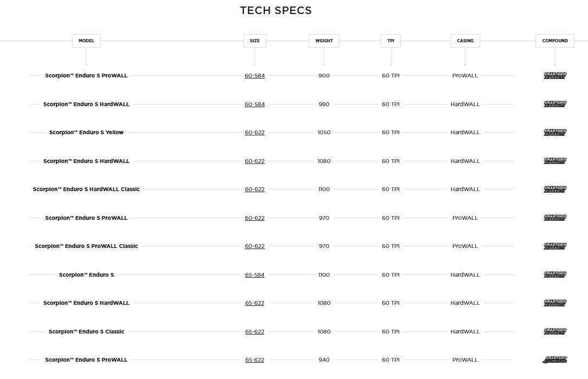
Task: Click the SIZE column header
Action: [254, 41]
